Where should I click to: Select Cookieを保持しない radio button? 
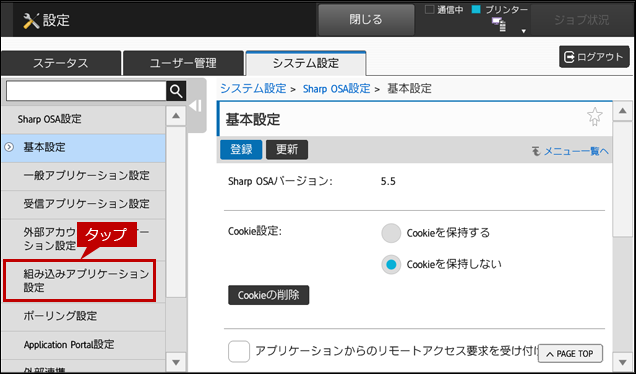[391, 264]
